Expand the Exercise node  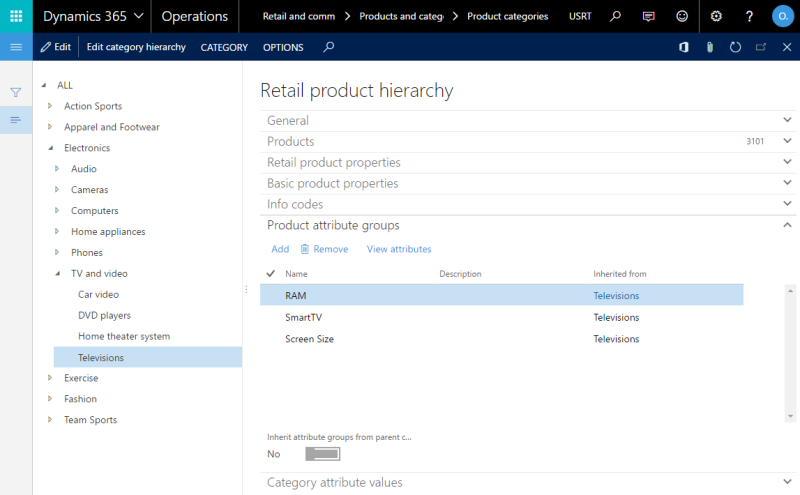(x=50, y=378)
